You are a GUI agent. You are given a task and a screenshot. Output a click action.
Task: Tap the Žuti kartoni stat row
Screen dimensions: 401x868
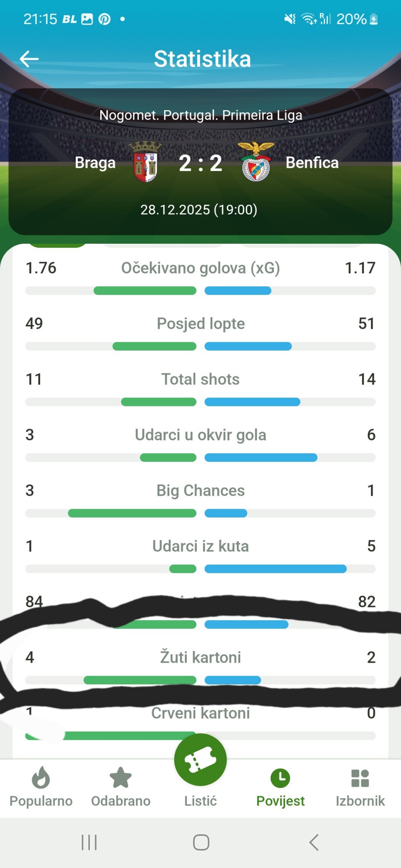(200, 657)
